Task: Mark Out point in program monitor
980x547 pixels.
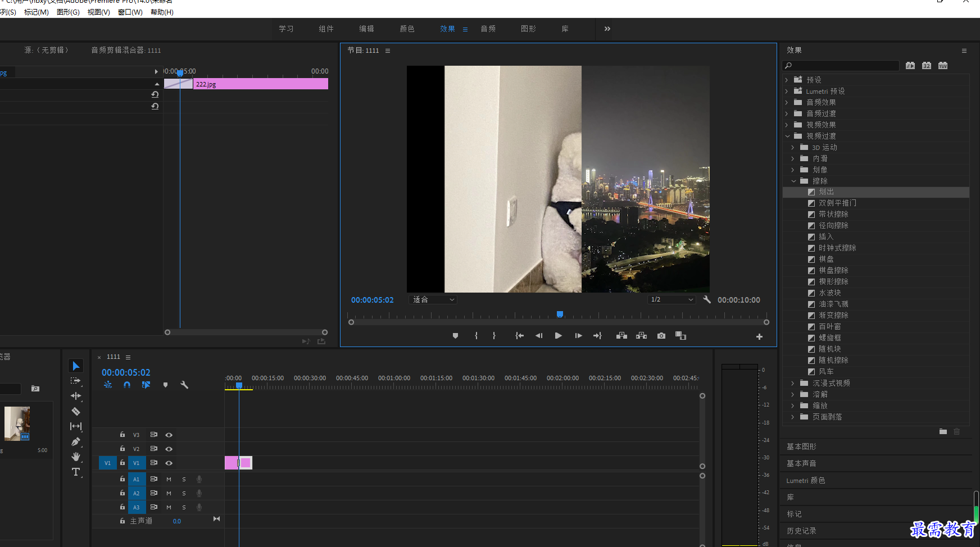Action: click(494, 336)
